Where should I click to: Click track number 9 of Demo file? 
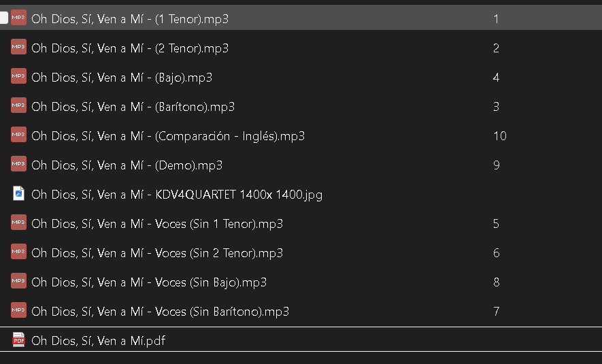tap(497, 165)
